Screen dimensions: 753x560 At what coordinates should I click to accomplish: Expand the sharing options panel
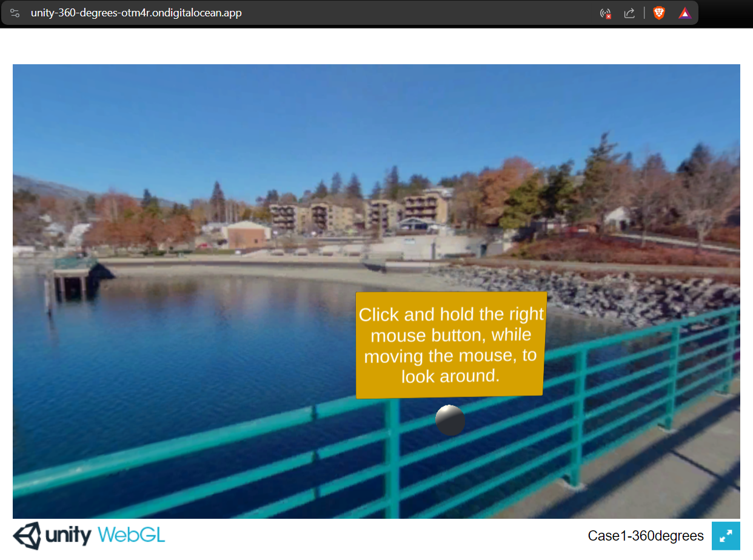click(x=629, y=12)
